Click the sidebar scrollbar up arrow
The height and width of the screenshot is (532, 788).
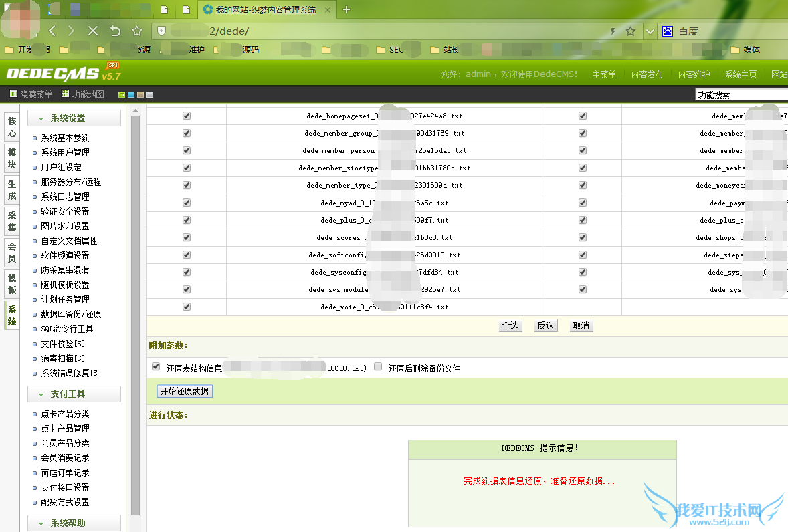(x=135, y=110)
